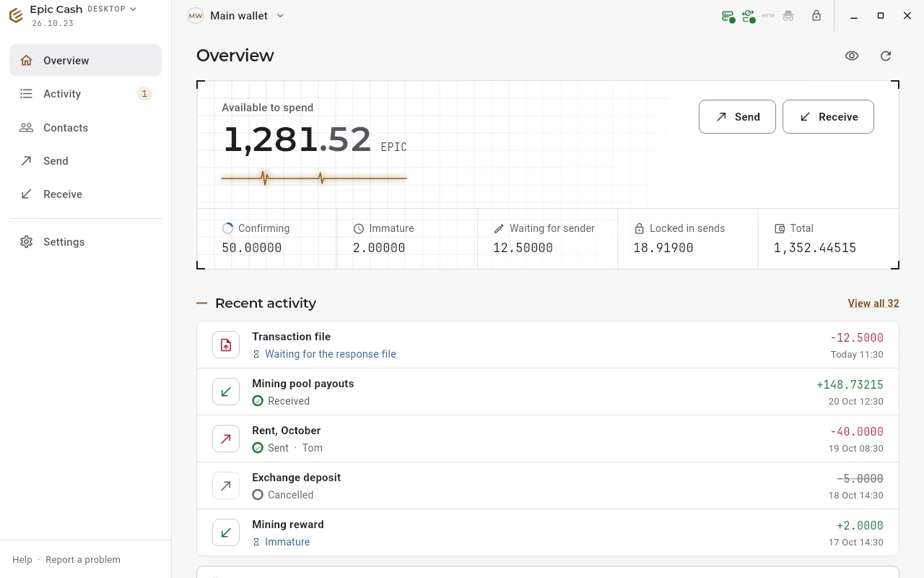This screenshot has width=924, height=578.
Task: Click the +148.73215 payout amount
Action: coord(850,384)
